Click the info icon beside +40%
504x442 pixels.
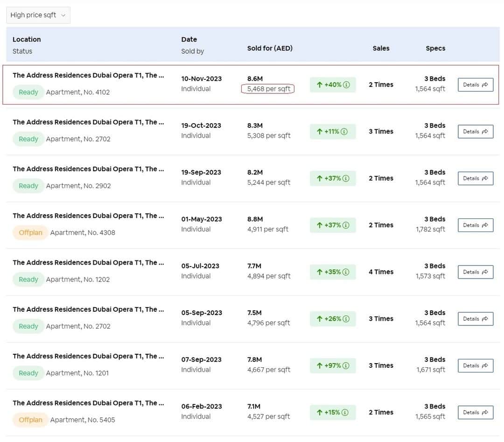pyautogui.click(x=346, y=85)
